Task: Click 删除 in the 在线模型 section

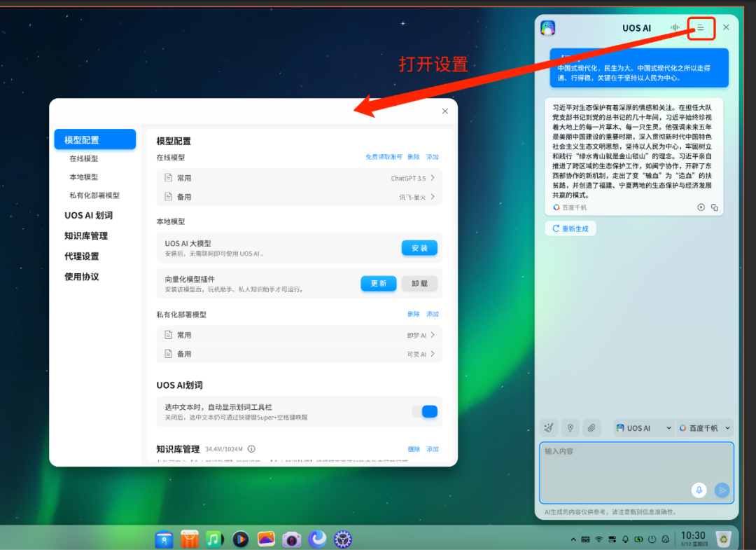Action: point(414,157)
